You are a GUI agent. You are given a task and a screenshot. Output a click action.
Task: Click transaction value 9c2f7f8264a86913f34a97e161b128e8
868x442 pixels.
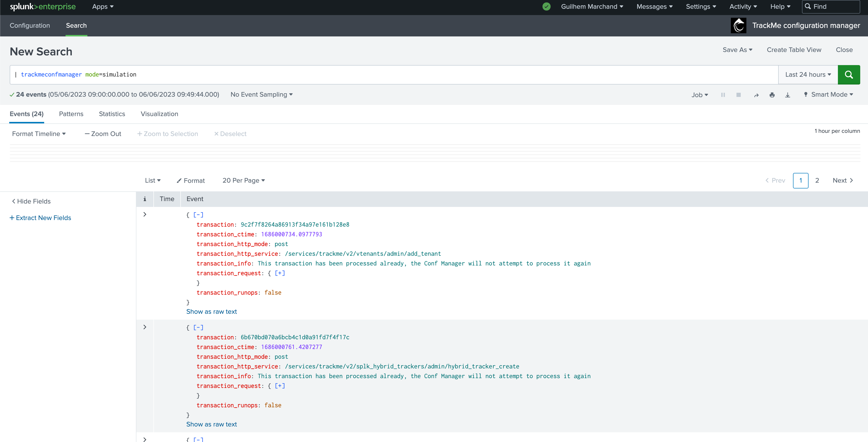(x=295, y=225)
